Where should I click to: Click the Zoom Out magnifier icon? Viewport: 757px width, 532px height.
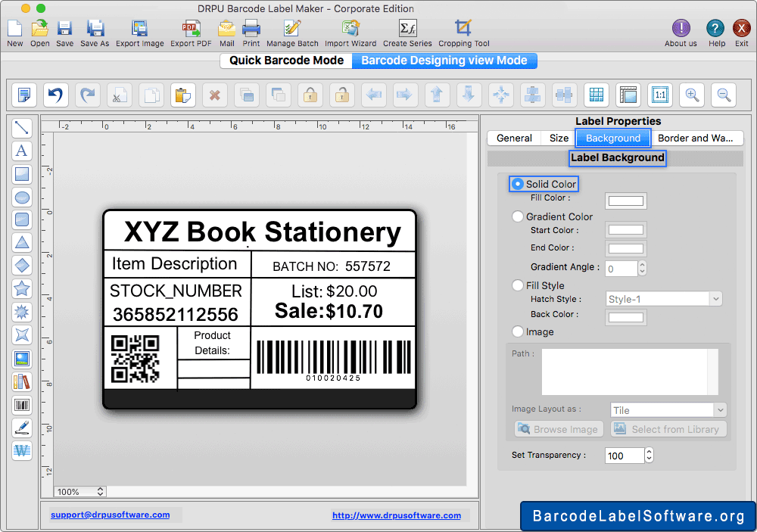(724, 95)
